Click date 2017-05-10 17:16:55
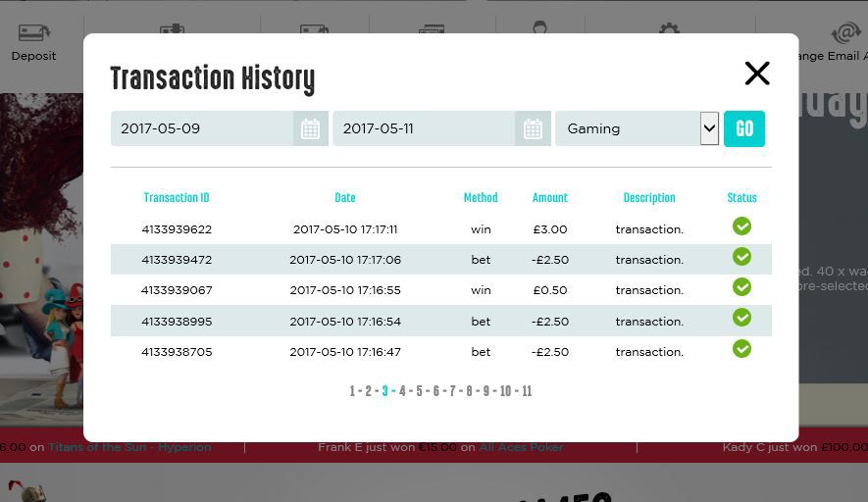This screenshot has width=868, height=502. [345, 290]
